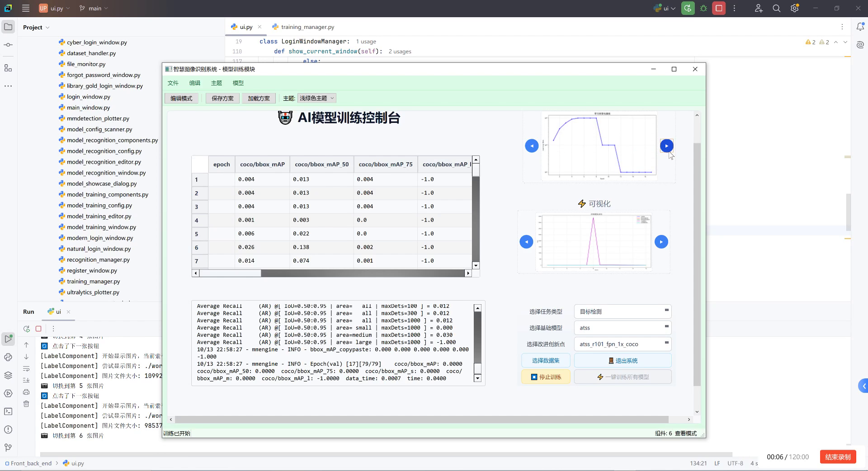Open Search Everywhere magnifier icon
The height and width of the screenshot is (471, 868).
(777, 8)
